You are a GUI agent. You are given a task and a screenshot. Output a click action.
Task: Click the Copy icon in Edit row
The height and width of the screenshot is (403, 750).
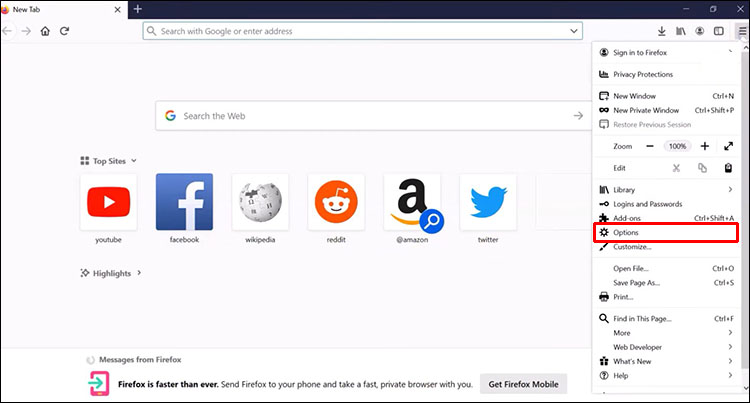coord(702,168)
